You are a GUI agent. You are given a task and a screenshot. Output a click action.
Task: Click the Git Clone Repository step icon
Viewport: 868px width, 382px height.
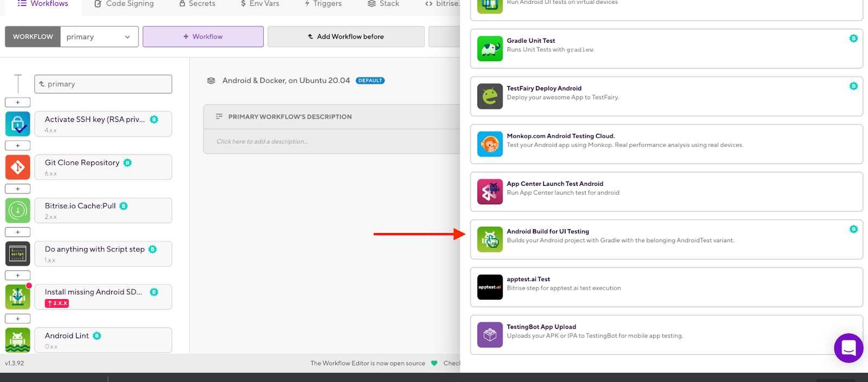[x=18, y=167]
